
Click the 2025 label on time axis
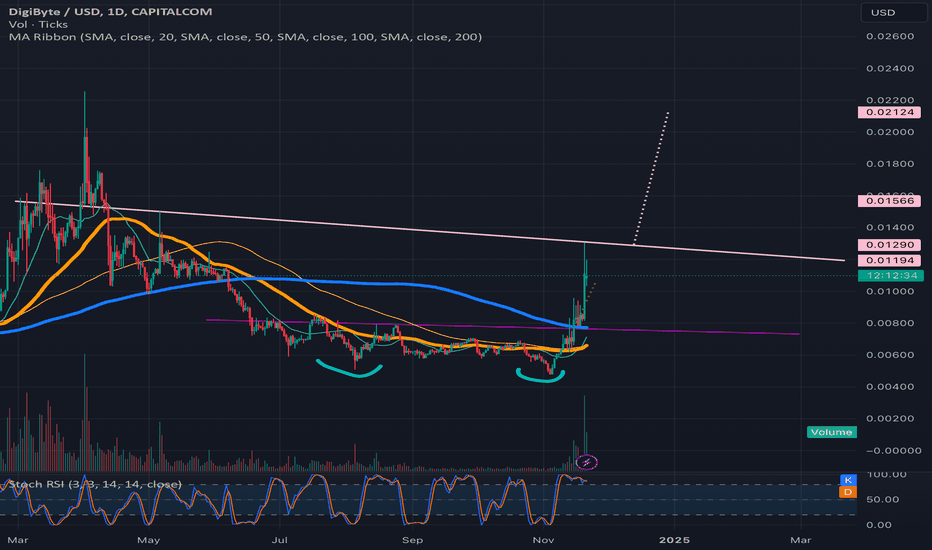click(x=675, y=540)
